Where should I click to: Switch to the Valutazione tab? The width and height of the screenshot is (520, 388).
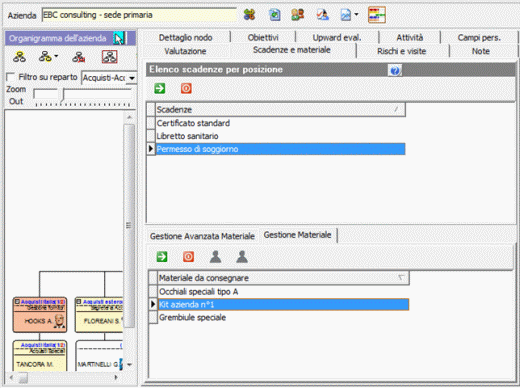pos(185,51)
